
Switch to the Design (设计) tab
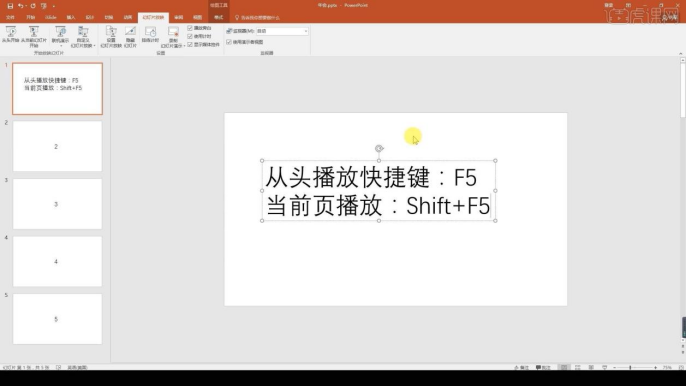90,18
